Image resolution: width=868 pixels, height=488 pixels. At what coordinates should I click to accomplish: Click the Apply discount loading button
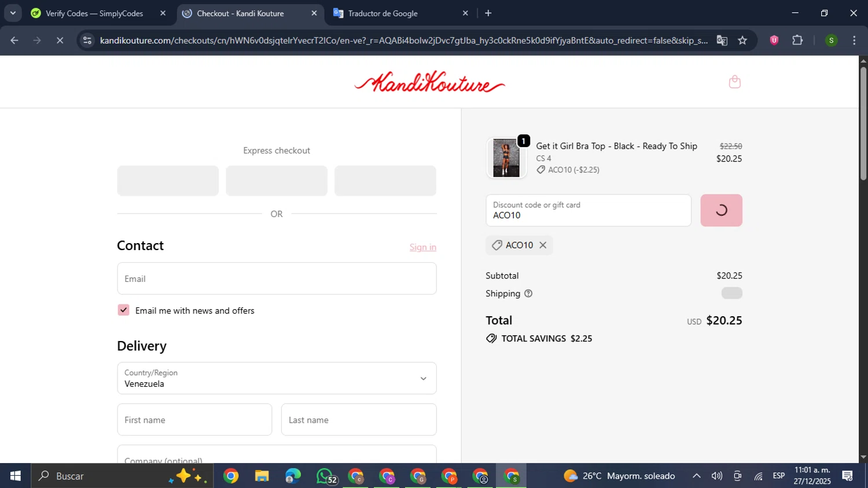[721, 210]
